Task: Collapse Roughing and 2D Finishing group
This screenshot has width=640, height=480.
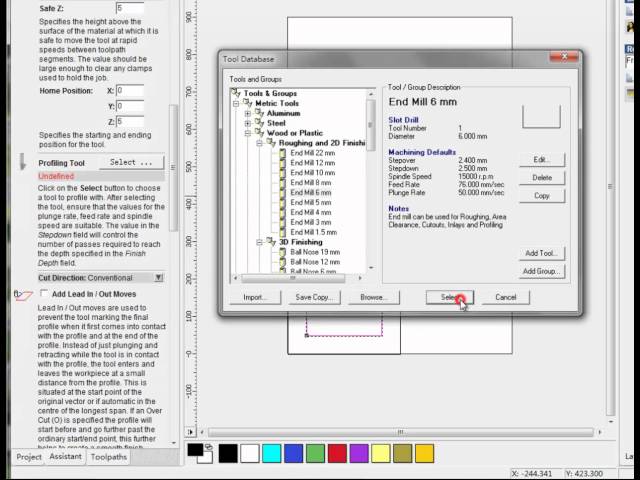Action: [260, 143]
